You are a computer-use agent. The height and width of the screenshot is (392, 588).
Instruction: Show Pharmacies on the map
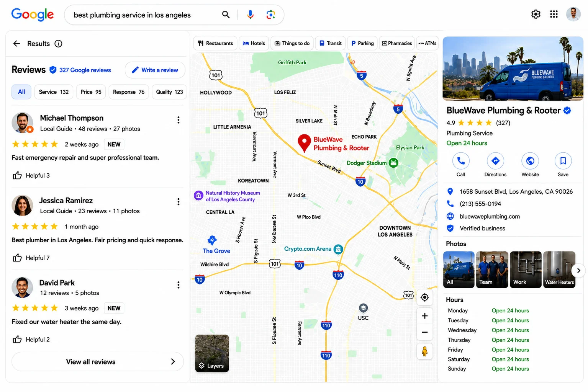[397, 43]
